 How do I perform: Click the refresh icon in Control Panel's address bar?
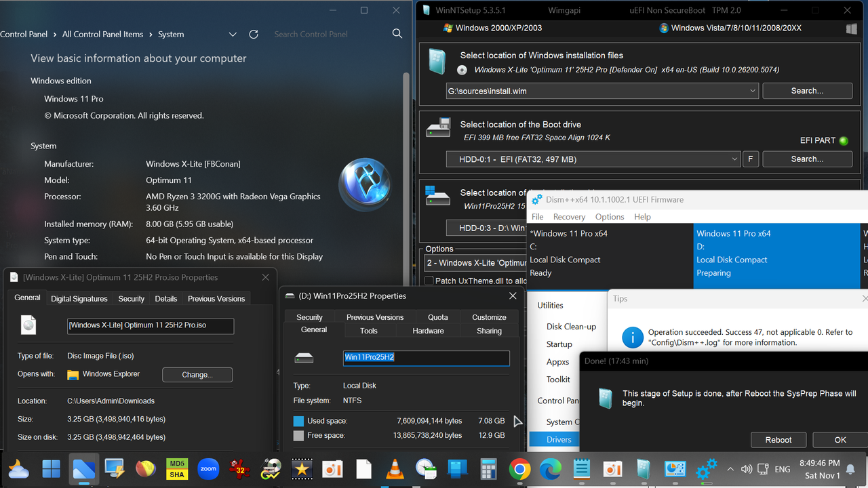[x=253, y=34]
